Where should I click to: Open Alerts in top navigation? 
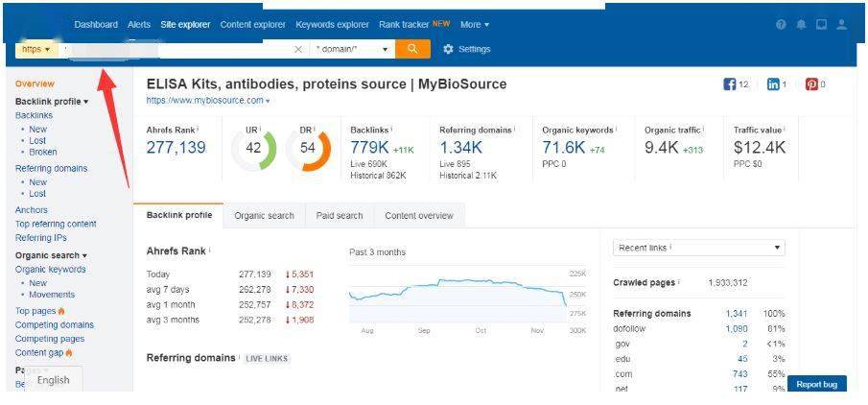click(x=139, y=24)
